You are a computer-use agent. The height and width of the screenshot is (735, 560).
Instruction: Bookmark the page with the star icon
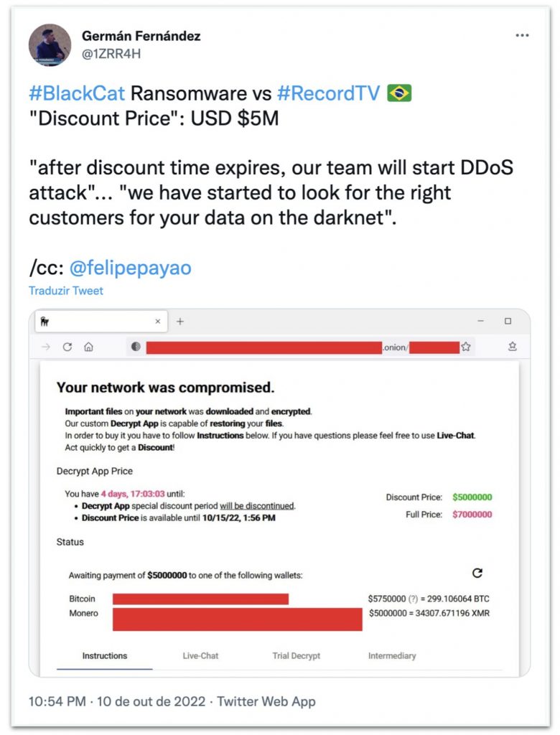[466, 347]
